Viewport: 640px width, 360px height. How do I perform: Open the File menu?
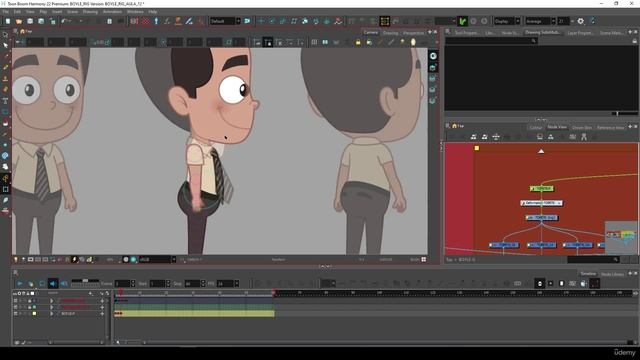[6, 12]
